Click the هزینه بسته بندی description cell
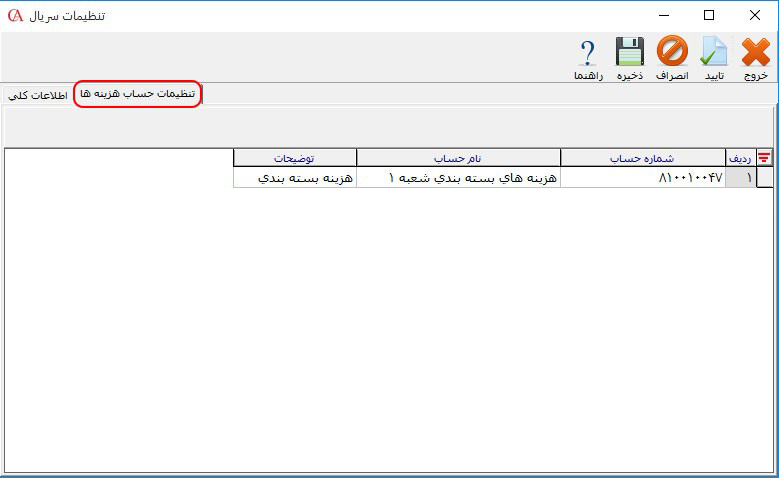This screenshot has height=478, width=779. pos(294,177)
